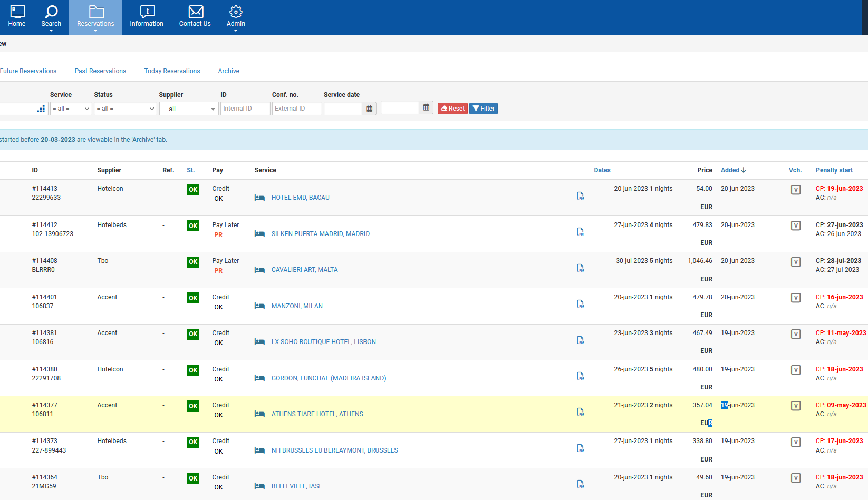Sort table by Vch. column header

pyautogui.click(x=795, y=170)
